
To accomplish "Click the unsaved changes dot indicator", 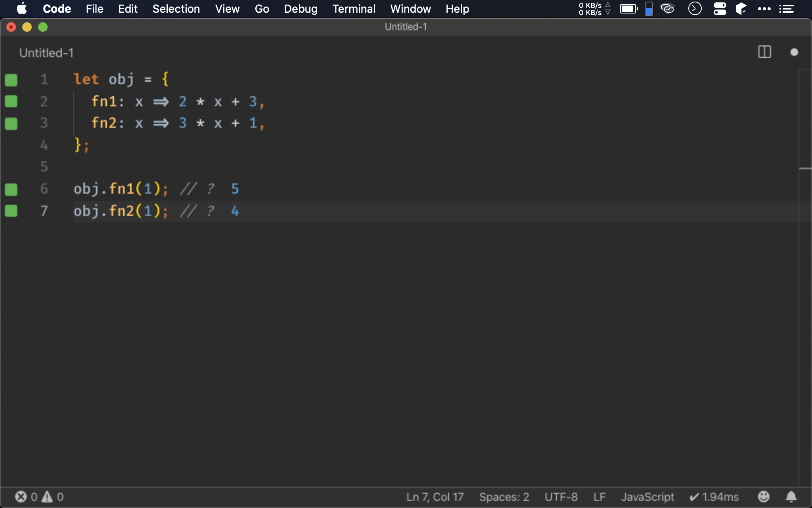I will (794, 52).
